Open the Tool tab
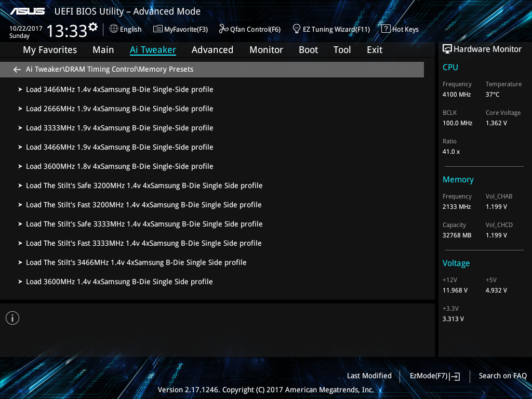 coord(342,50)
